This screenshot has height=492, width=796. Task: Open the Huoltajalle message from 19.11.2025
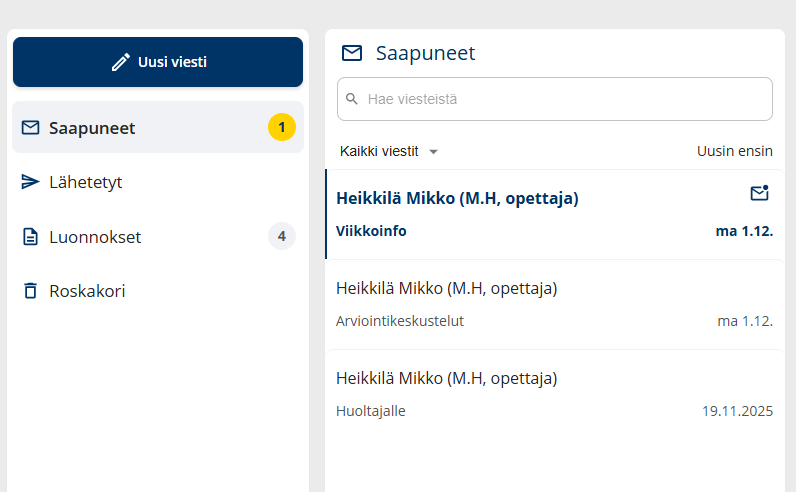[x=554, y=395]
